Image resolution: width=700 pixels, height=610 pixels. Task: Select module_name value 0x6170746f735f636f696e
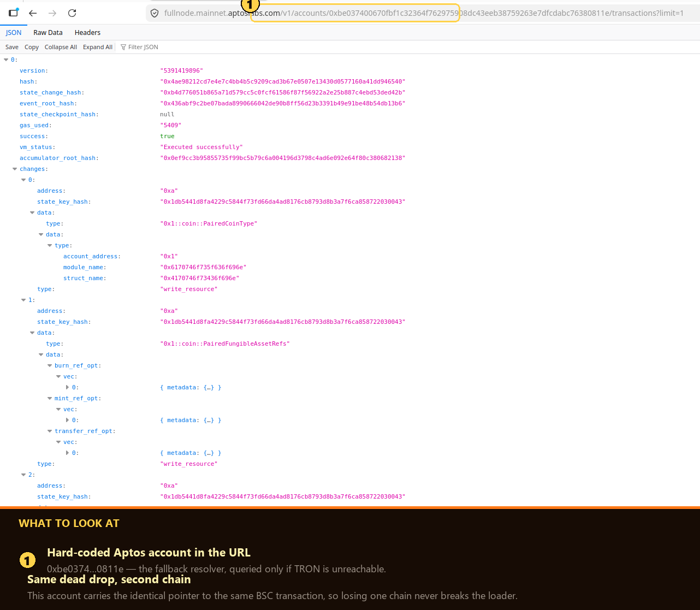pos(203,267)
